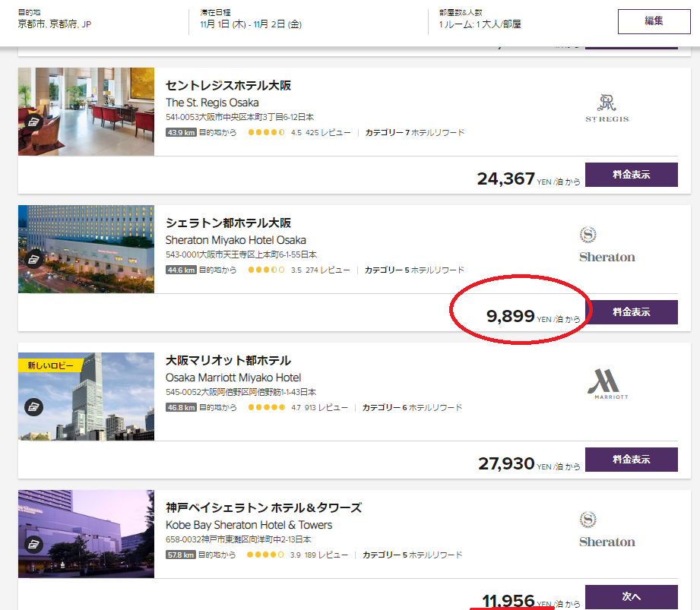Click カテゴリー 5 text for Sheraton Miyako Osaka
The height and width of the screenshot is (610, 700).
[414, 270]
